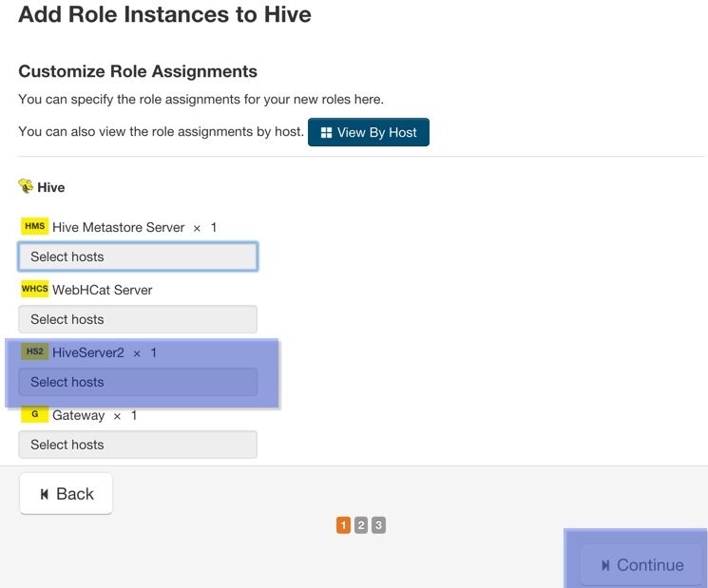
Task: Click the yellow HMS role badge
Action: tap(34, 227)
